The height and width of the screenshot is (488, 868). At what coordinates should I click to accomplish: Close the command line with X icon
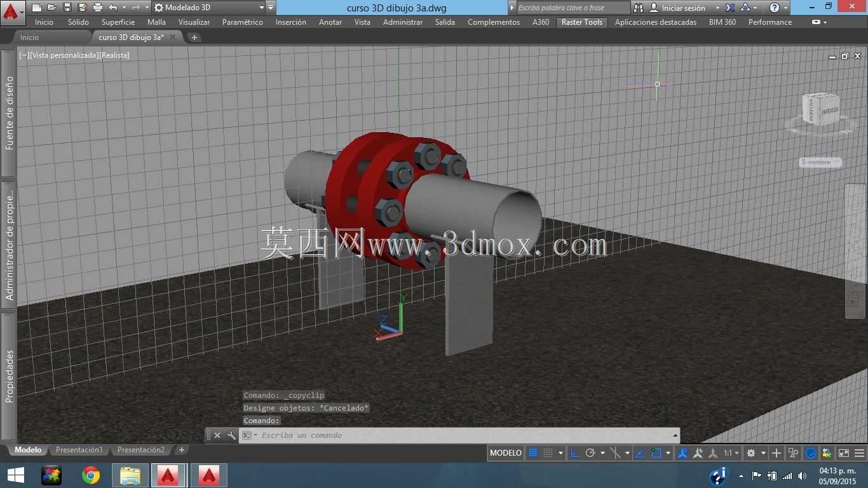(217, 435)
